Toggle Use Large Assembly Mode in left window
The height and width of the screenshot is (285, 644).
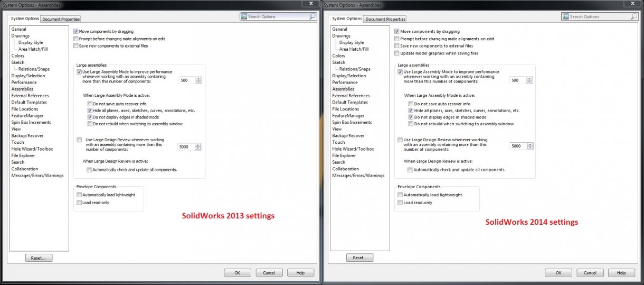tap(79, 71)
